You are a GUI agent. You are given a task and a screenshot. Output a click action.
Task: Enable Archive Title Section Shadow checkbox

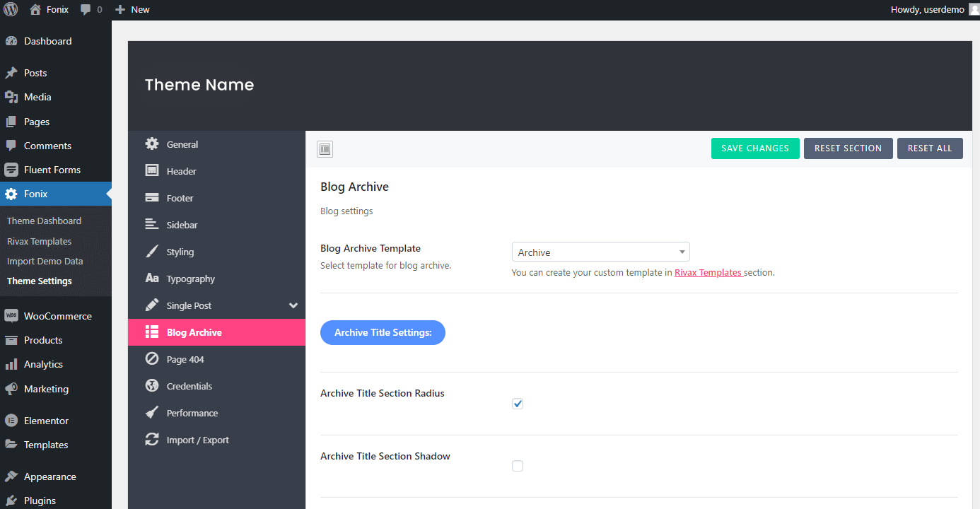[x=518, y=466]
